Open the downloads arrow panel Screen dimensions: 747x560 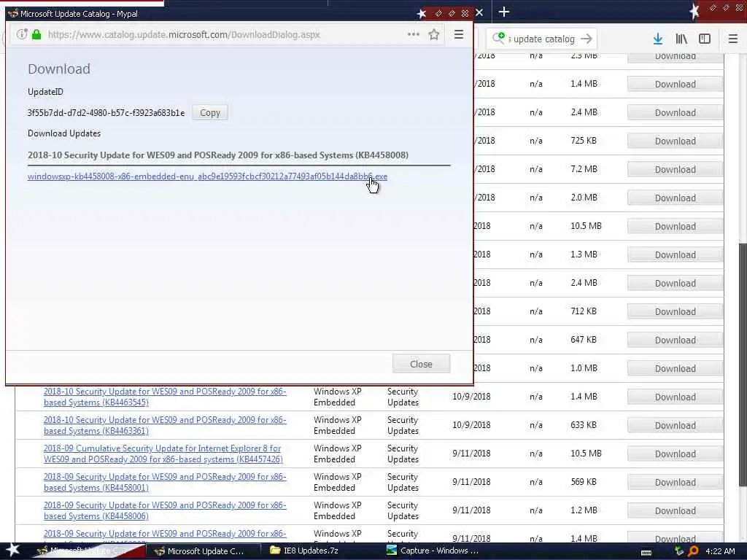pos(658,39)
